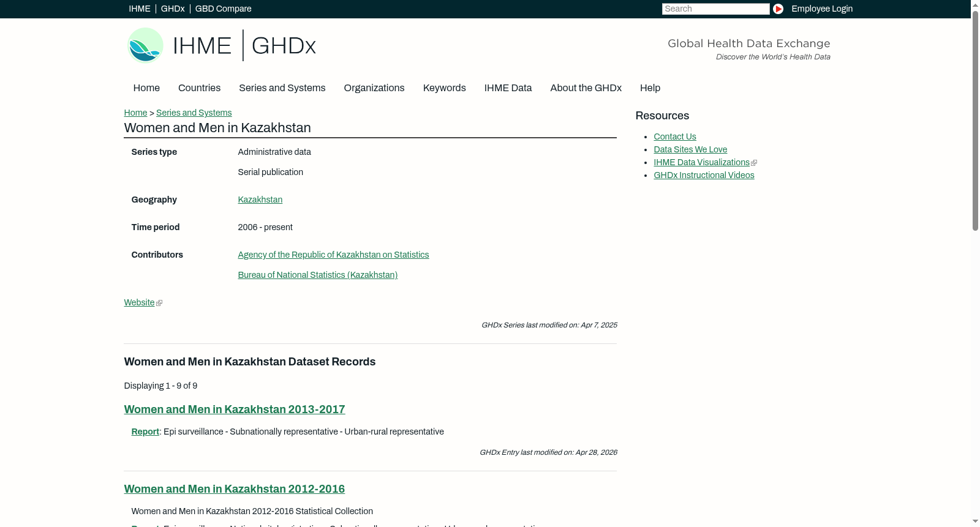Viewport: 980px width, 527px height.
Task: Click 'Serial publication' series type value
Action: click(x=271, y=172)
